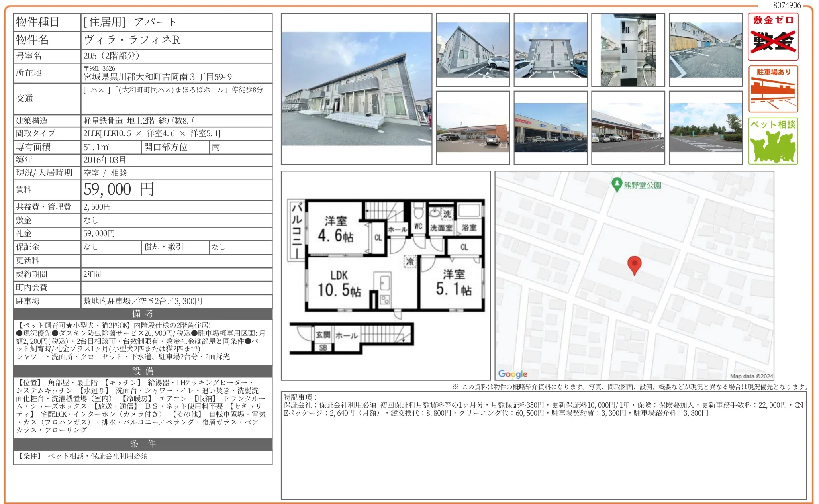The width and height of the screenshot is (819, 504).
Task: Click the condition text ペット相談・保証会社利用必須
Action: point(98,456)
